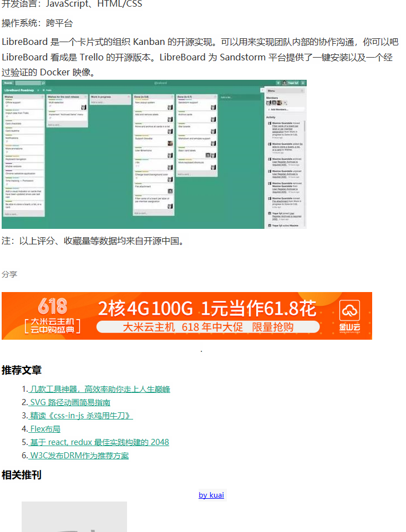Click the 金山云 cloud logo on banner

point(349,316)
